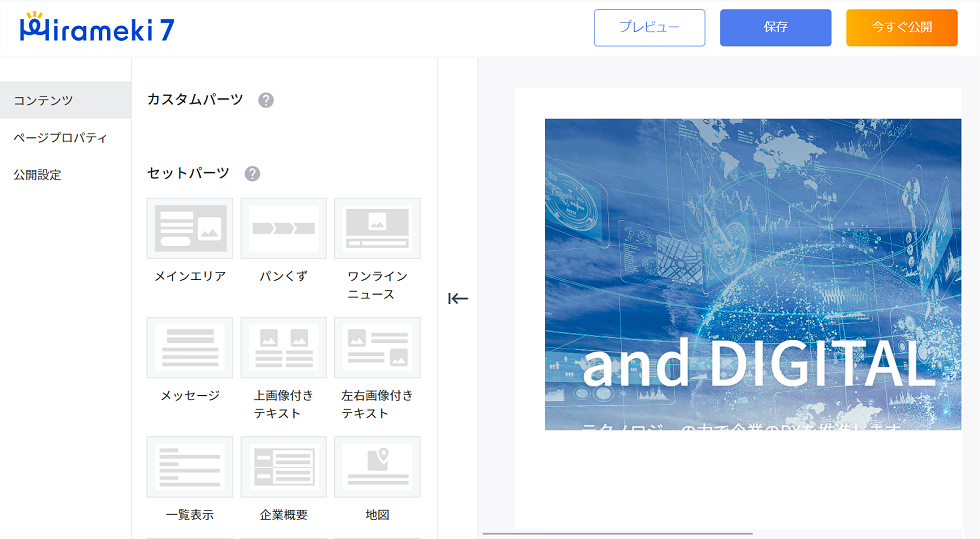Click the Hirameki 7 logo
Screen dimensions: 980x539
click(97, 29)
